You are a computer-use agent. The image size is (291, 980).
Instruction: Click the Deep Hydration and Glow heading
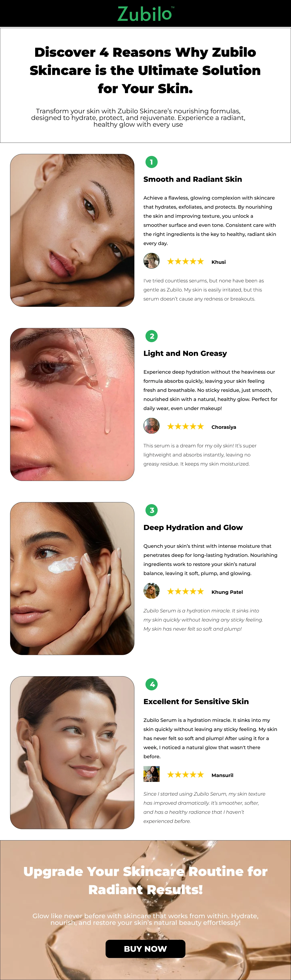click(193, 527)
